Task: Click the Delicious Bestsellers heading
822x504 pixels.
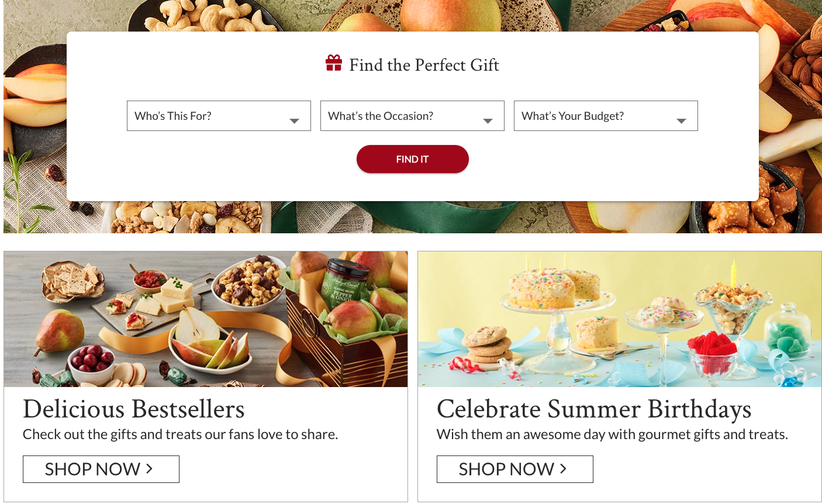Action: pos(134,409)
